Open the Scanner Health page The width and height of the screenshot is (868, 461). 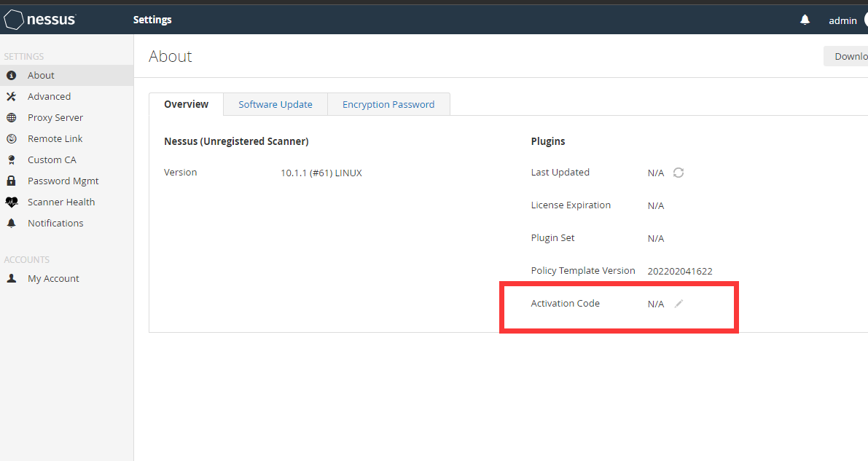pos(66,202)
